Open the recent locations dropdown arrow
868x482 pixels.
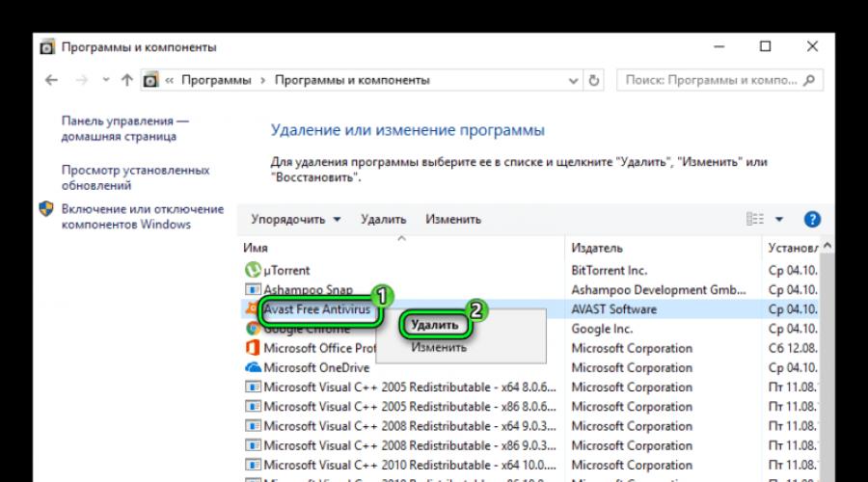[x=106, y=80]
